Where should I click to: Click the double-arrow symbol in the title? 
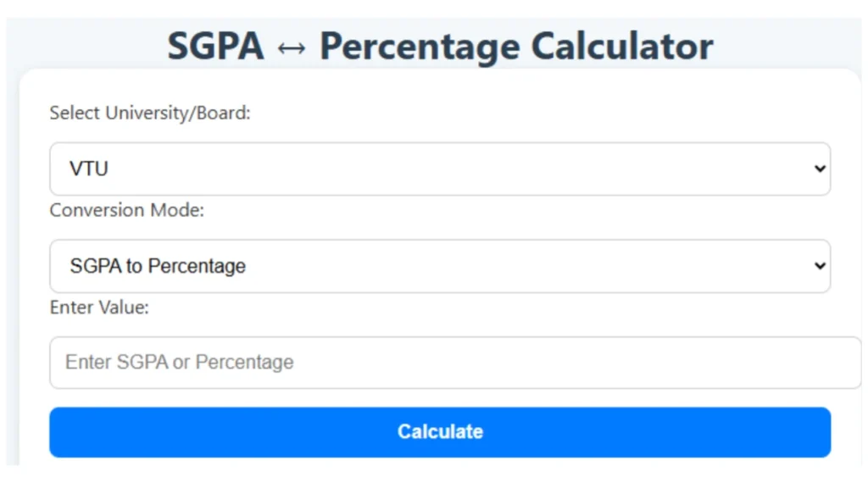click(292, 48)
